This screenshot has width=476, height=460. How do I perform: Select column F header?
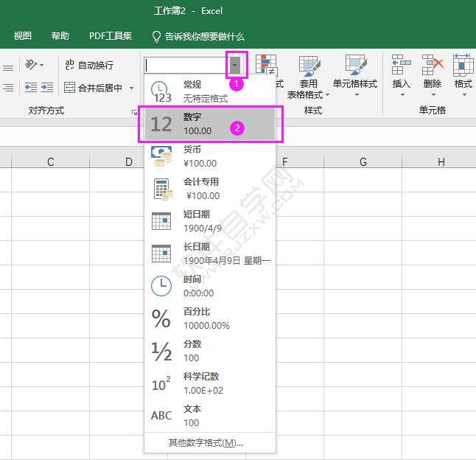[284, 161]
